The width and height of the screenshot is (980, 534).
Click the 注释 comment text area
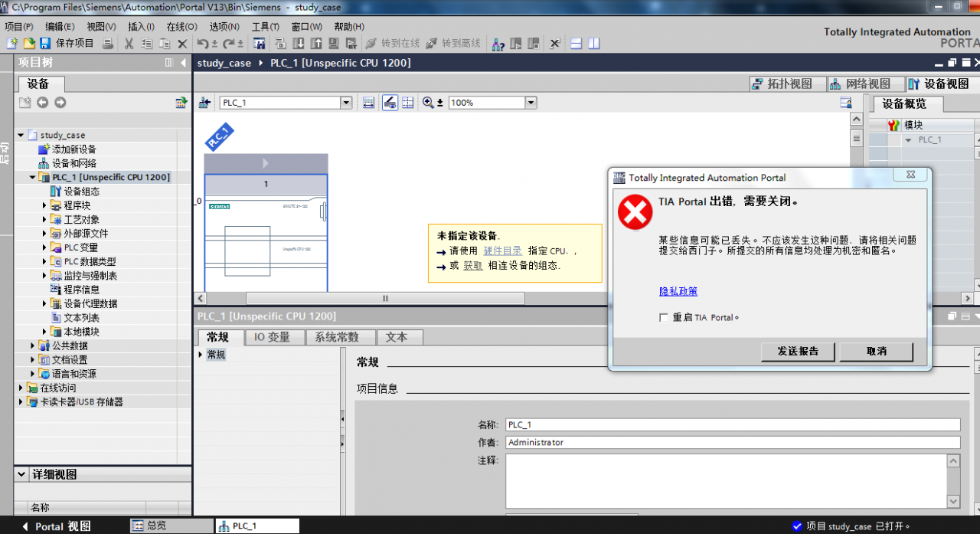coord(726,481)
